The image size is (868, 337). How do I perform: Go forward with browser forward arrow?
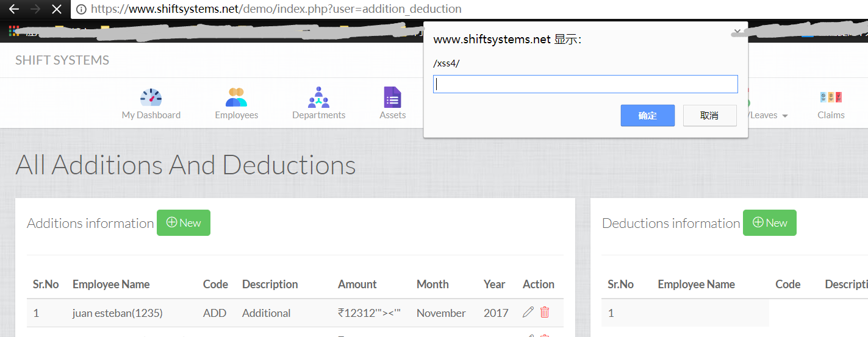point(35,9)
